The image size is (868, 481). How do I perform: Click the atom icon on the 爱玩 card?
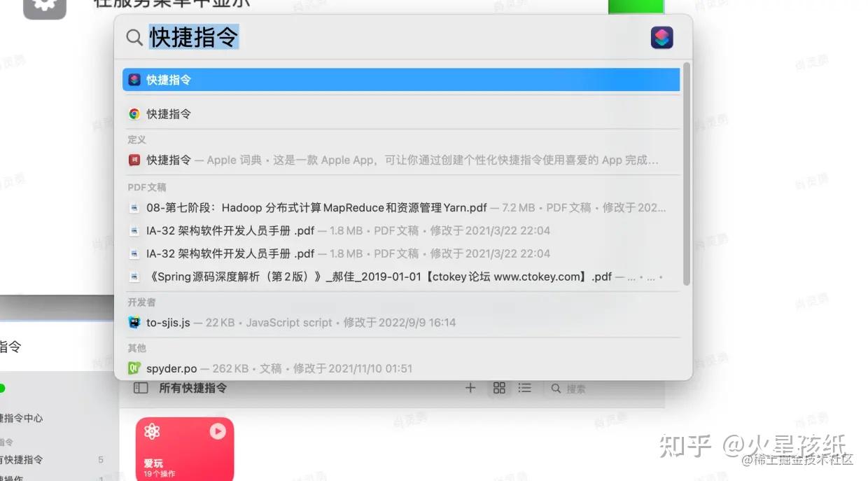coord(152,431)
